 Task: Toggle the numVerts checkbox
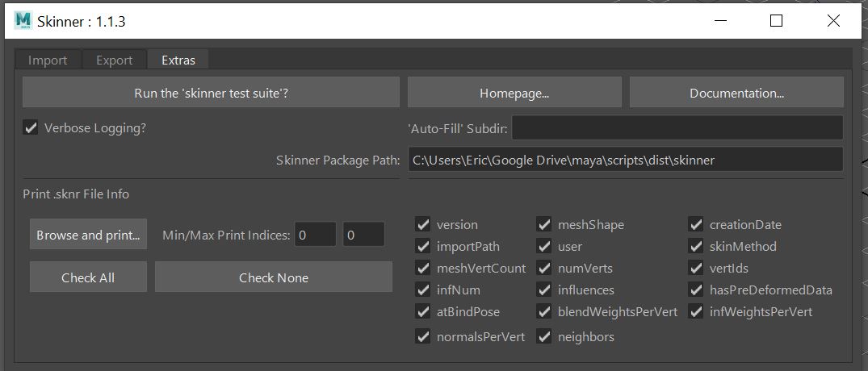[x=544, y=268]
